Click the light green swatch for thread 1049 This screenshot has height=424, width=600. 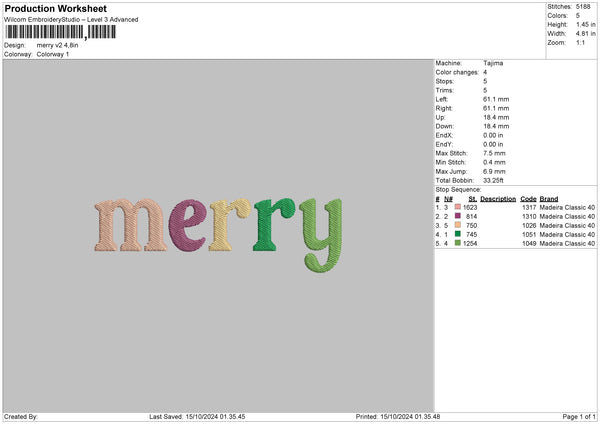coord(458,243)
